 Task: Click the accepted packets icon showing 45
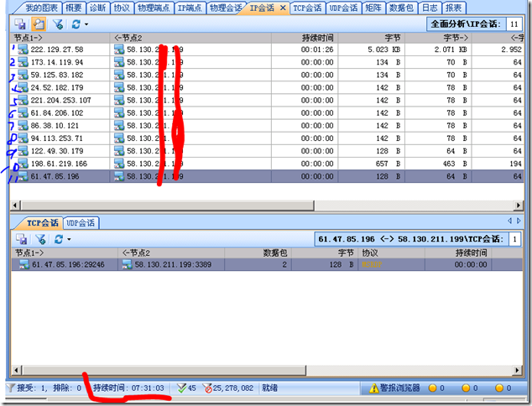[182, 388]
